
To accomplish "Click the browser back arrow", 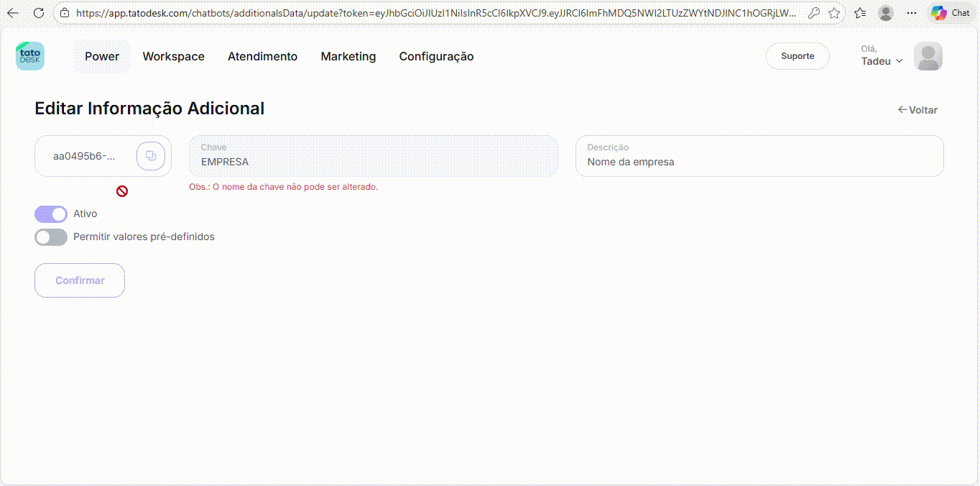I will click(x=13, y=13).
